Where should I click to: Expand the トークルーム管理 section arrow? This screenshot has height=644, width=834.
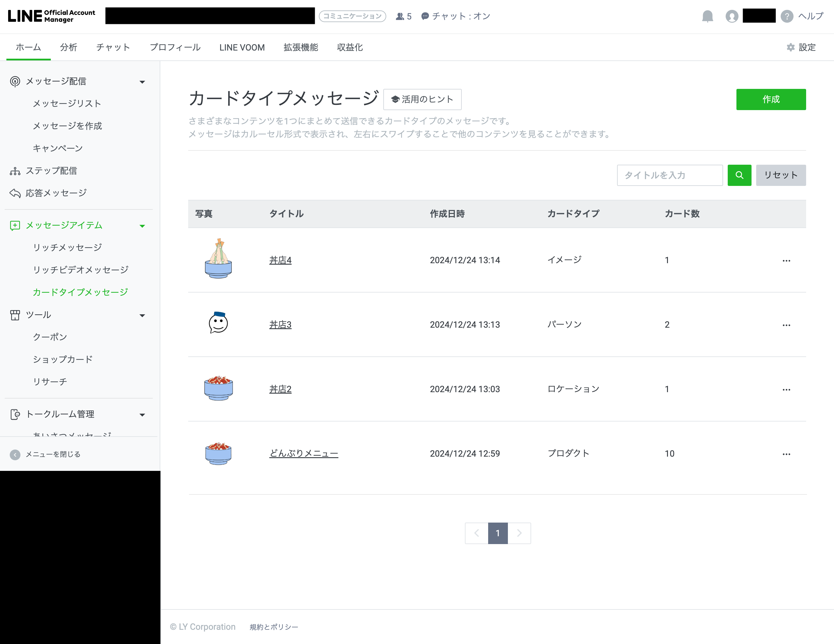[x=143, y=415]
